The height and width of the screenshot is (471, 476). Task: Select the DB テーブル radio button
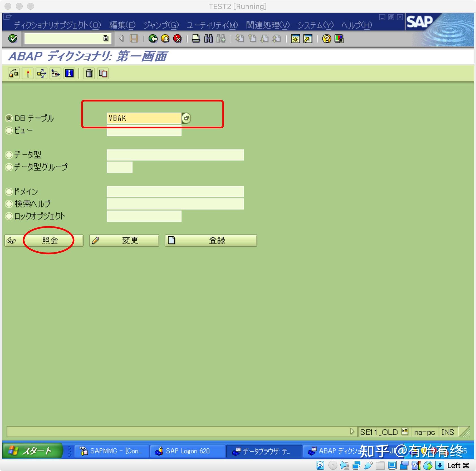point(9,118)
